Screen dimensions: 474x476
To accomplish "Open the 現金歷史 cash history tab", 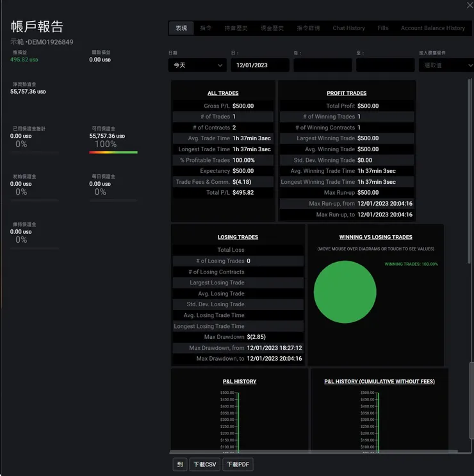I will tap(272, 28).
